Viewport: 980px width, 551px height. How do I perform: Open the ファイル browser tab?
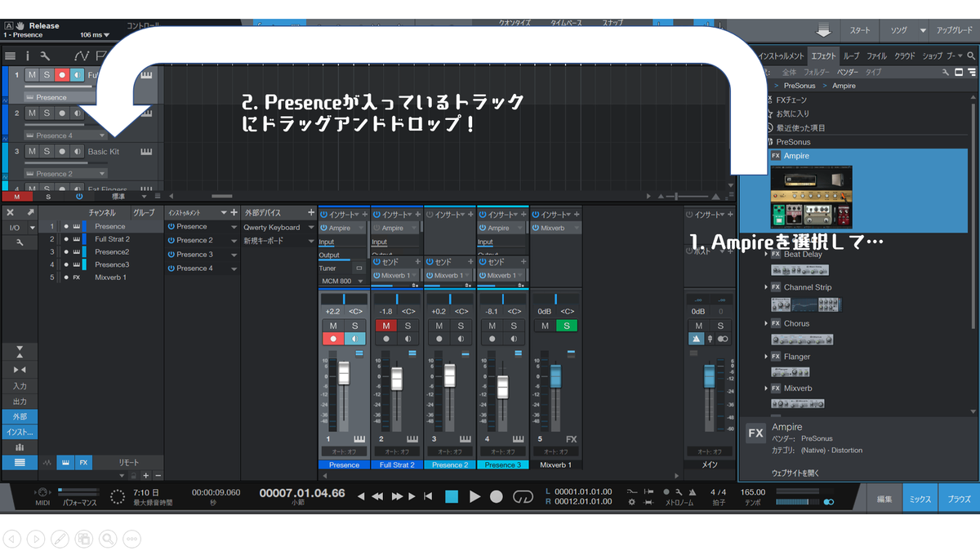pos(876,56)
